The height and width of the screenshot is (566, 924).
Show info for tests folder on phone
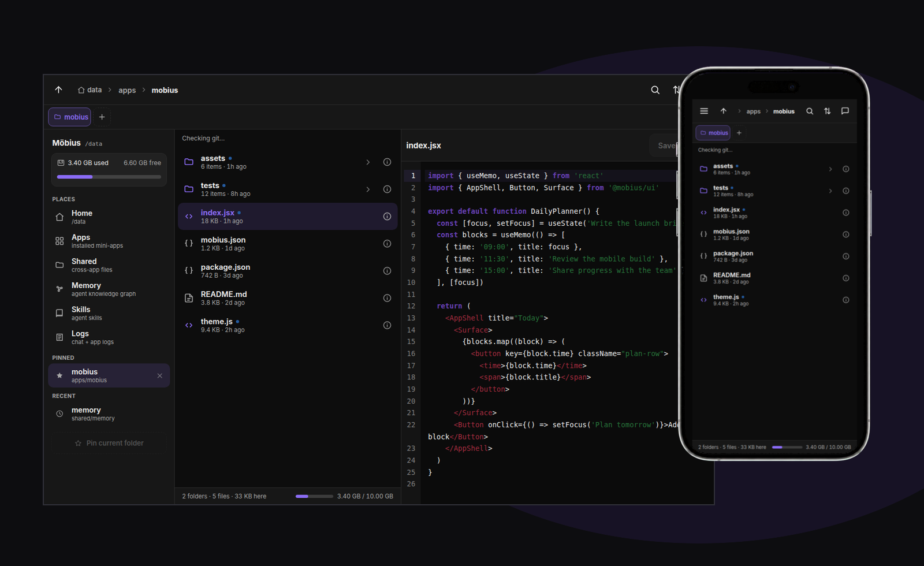845,191
